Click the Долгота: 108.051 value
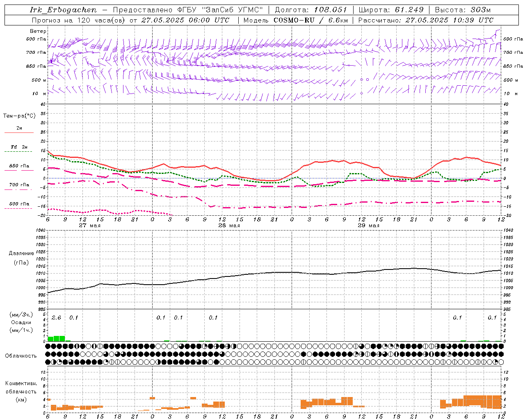 pyautogui.click(x=310, y=10)
